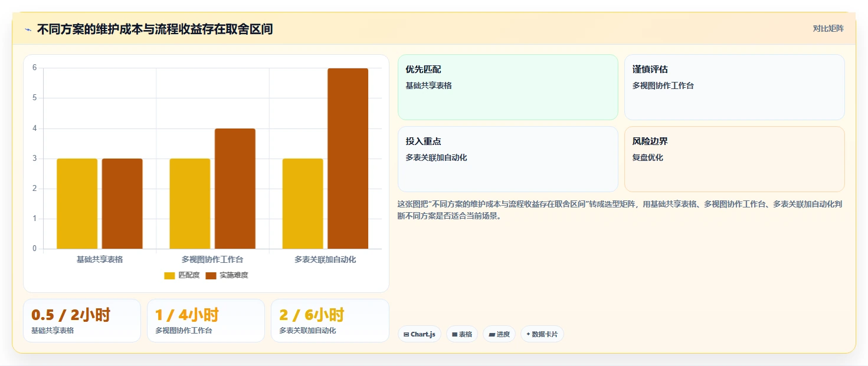
Task: Toggle the 匹配度 legend item
Action: [x=182, y=275]
